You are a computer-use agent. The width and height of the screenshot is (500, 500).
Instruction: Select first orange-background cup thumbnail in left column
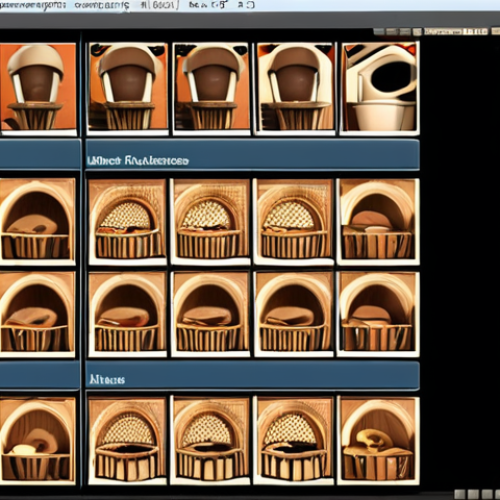point(38,88)
